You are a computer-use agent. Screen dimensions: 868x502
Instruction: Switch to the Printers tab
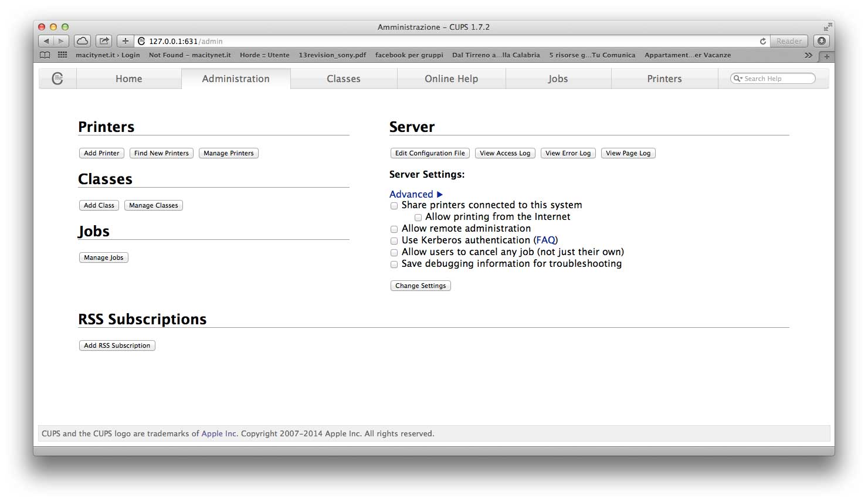[664, 79]
